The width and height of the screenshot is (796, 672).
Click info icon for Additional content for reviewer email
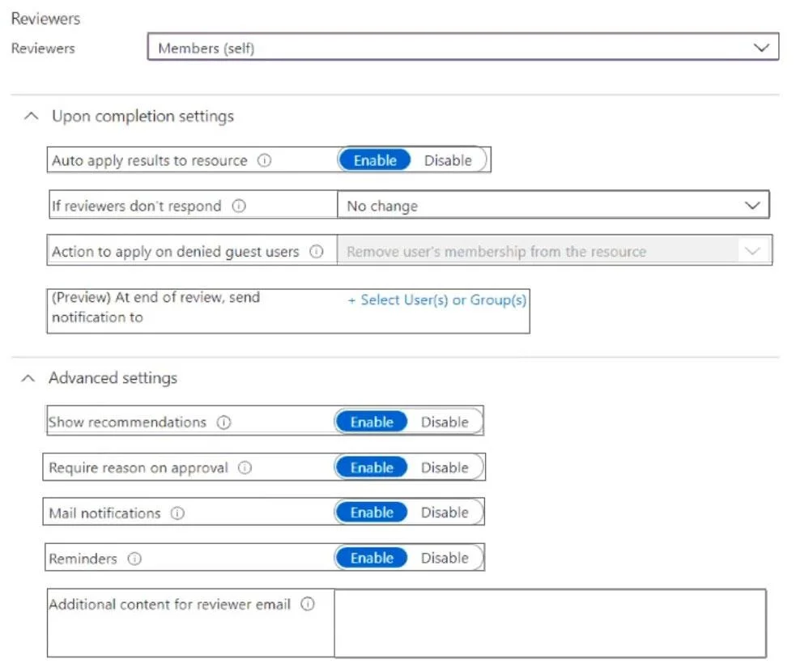(x=308, y=604)
